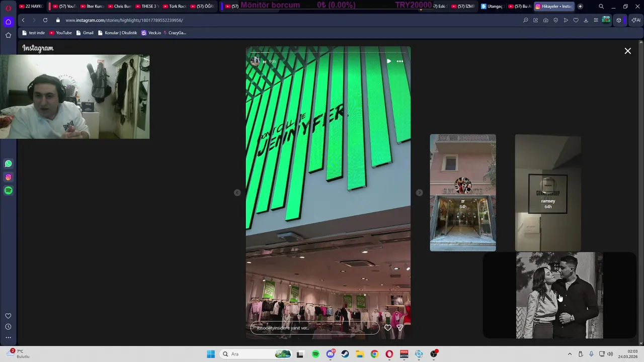Open the Windows Start menu

[211, 354]
